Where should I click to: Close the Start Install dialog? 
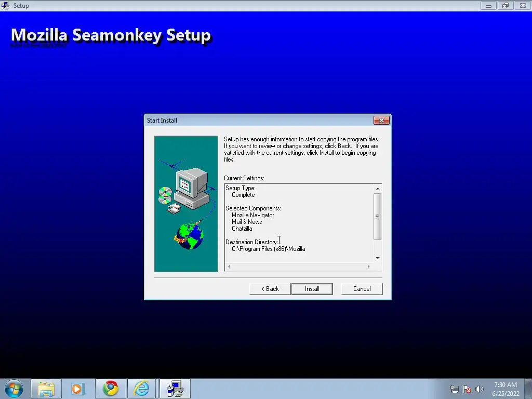tap(381, 121)
